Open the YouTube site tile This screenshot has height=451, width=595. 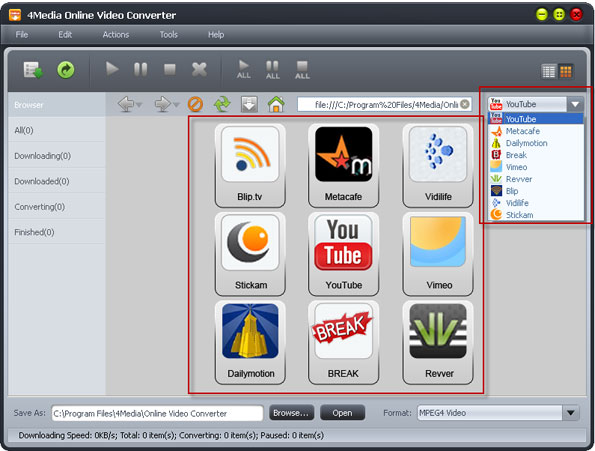point(343,254)
